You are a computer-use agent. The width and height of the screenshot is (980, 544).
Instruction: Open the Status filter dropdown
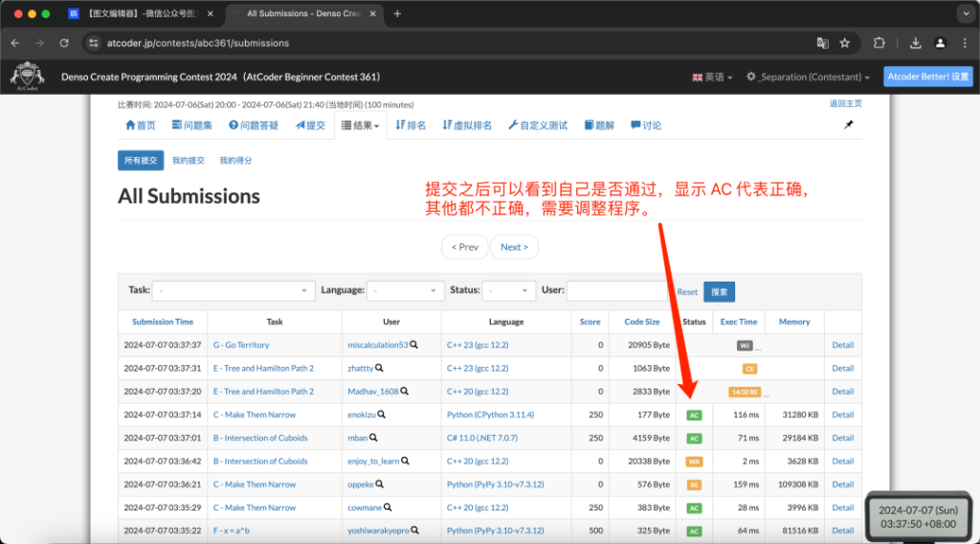[509, 290]
